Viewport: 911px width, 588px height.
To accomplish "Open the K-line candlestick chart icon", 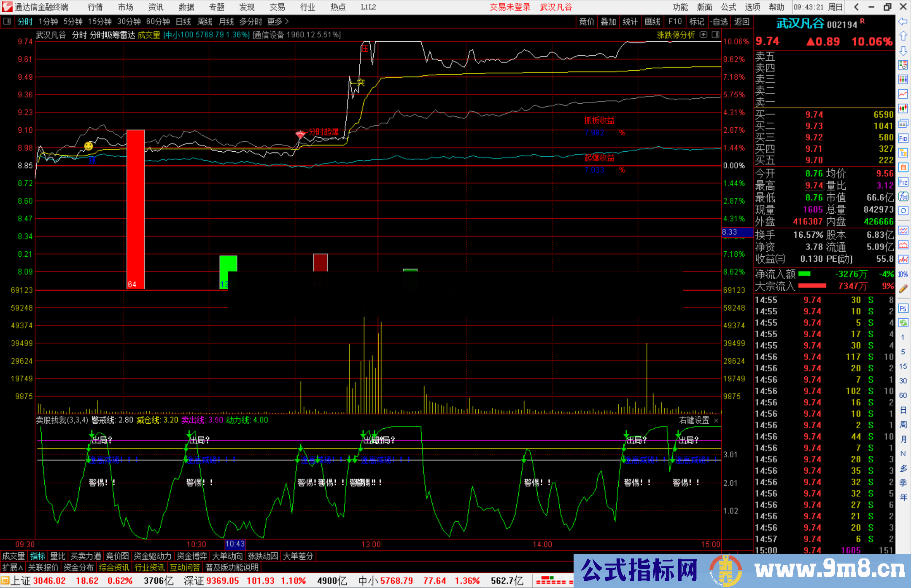I will [903, 109].
